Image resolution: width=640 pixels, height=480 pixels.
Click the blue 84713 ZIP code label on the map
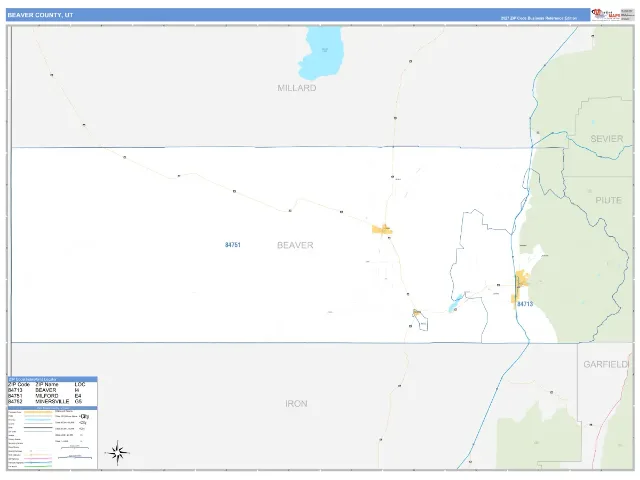[x=525, y=304]
